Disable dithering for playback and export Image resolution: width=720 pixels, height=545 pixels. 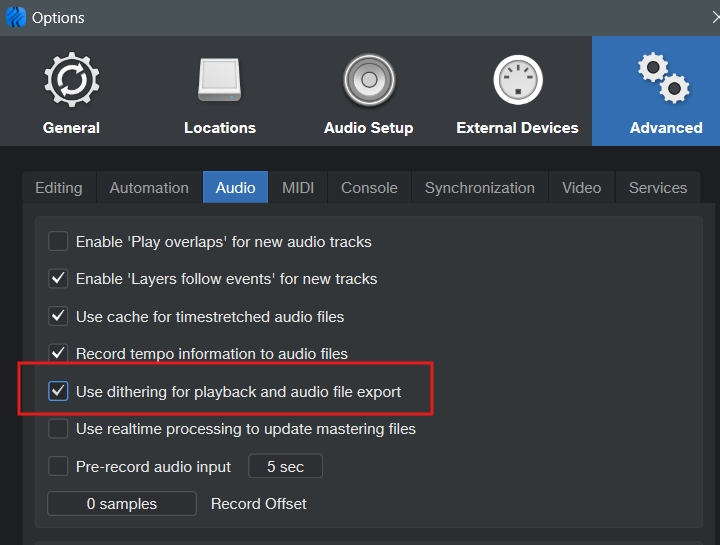click(58, 391)
